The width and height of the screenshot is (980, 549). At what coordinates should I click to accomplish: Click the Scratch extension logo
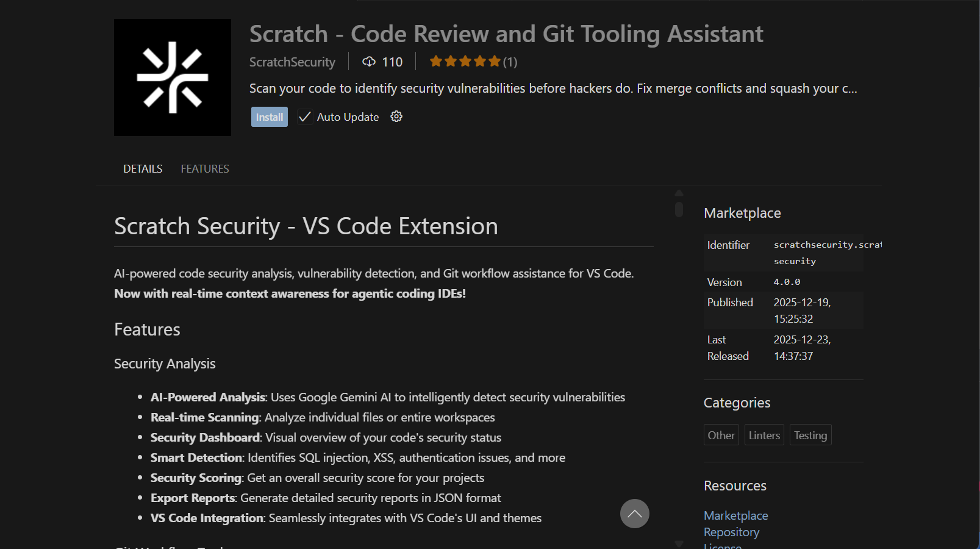click(x=172, y=77)
